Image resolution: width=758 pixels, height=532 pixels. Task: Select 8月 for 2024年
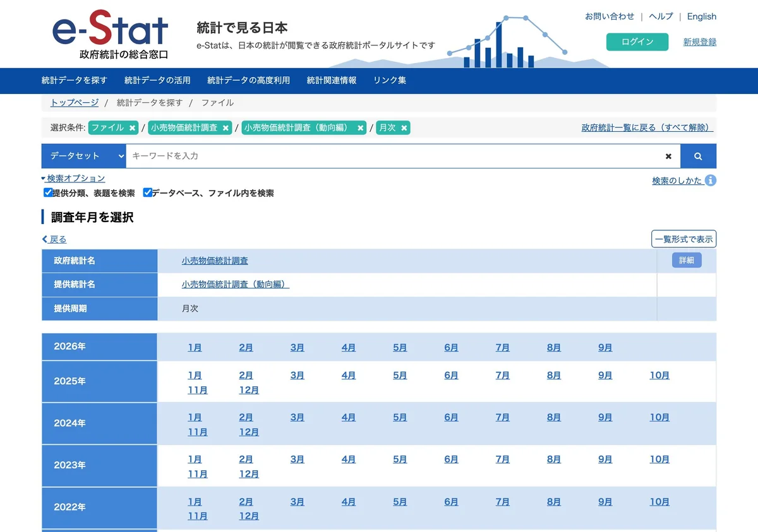[x=554, y=418]
